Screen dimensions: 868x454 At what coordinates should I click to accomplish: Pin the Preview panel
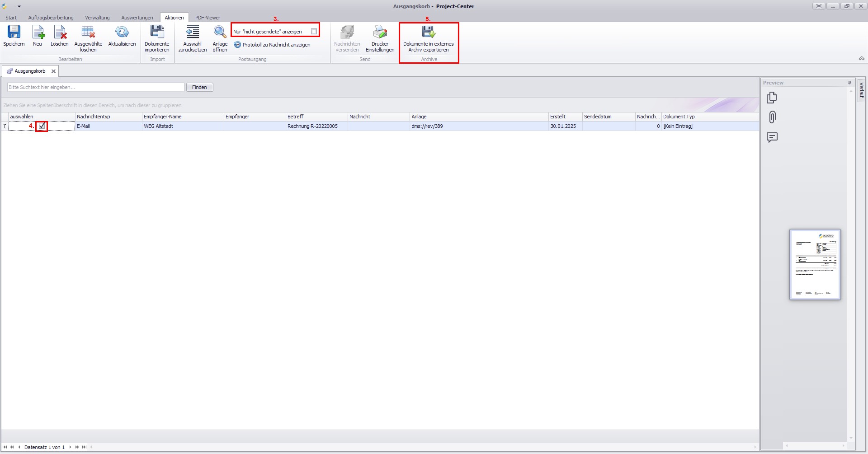pos(849,83)
